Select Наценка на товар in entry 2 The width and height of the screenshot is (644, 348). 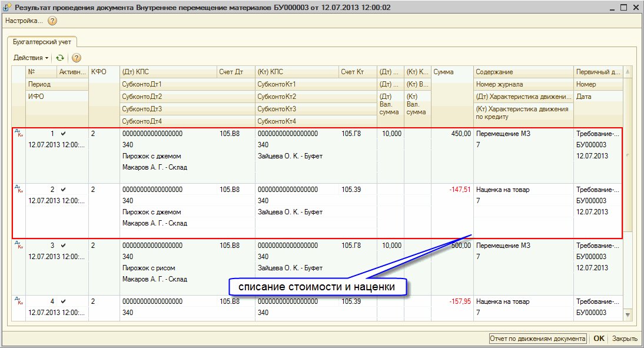(503, 190)
